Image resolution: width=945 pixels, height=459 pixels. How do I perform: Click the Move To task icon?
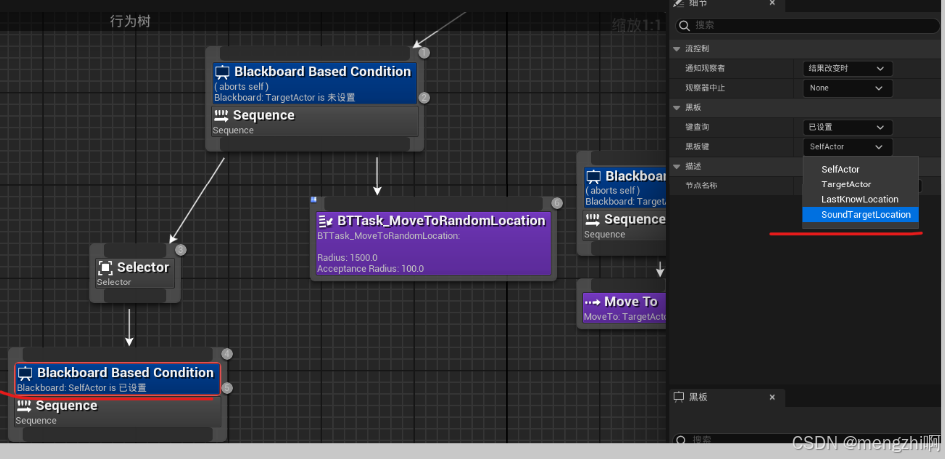(x=593, y=301)
